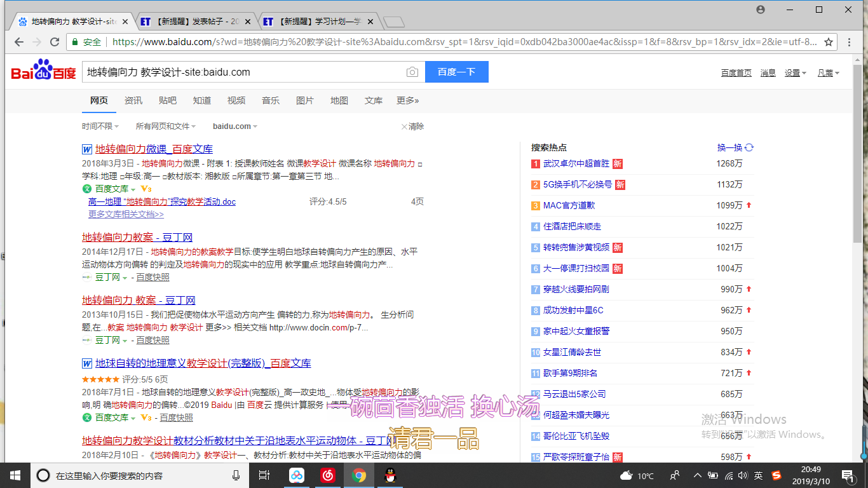Expand the baidu.com site filter dropdown
Screen dimensions: 868x488
pos(235,126)
